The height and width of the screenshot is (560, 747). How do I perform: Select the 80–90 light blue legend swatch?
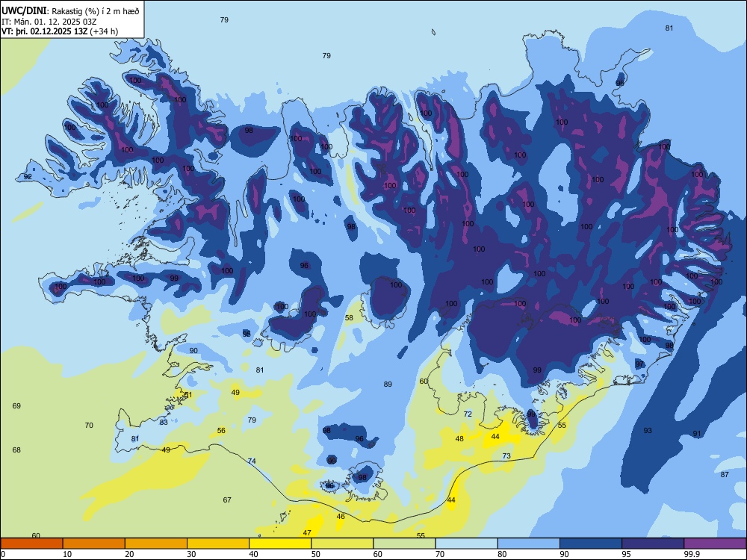[528, 544]
